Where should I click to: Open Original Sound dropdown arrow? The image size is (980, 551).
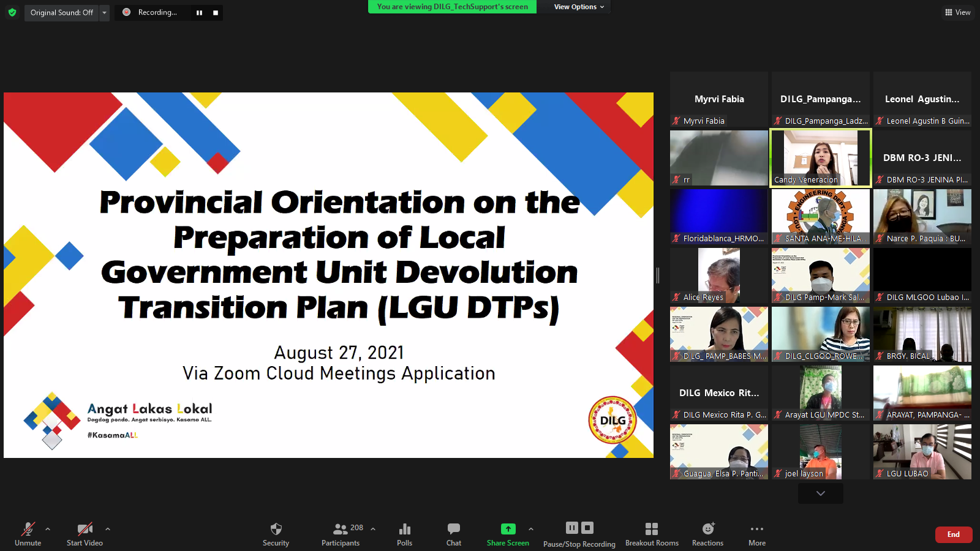pyautogui.click(x=104, y=12)
